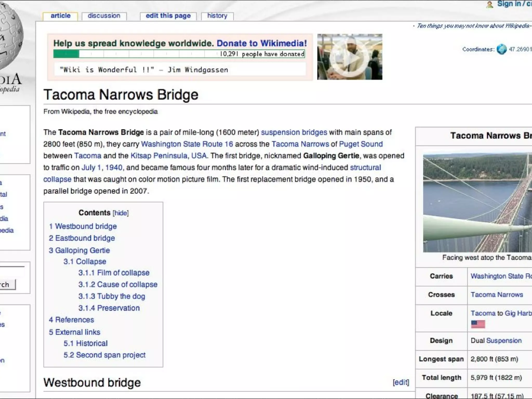
Task: Click the user icon beside Sign in
Action: tap(490, 4)
